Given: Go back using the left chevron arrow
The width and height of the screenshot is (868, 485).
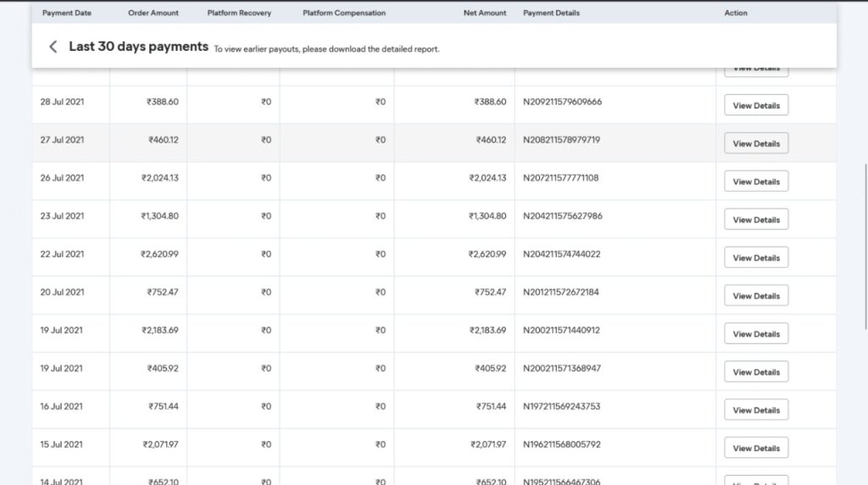Looking at the screenshot, I should coord(53,47).
